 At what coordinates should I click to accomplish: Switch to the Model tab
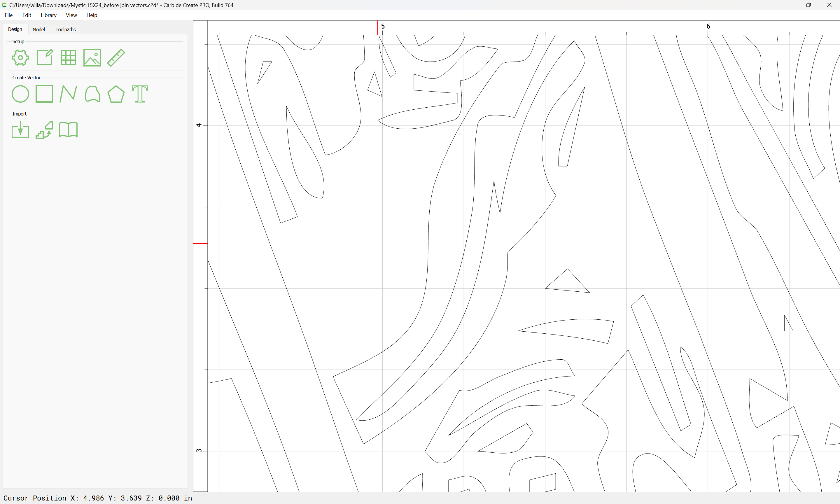point(39,29)
